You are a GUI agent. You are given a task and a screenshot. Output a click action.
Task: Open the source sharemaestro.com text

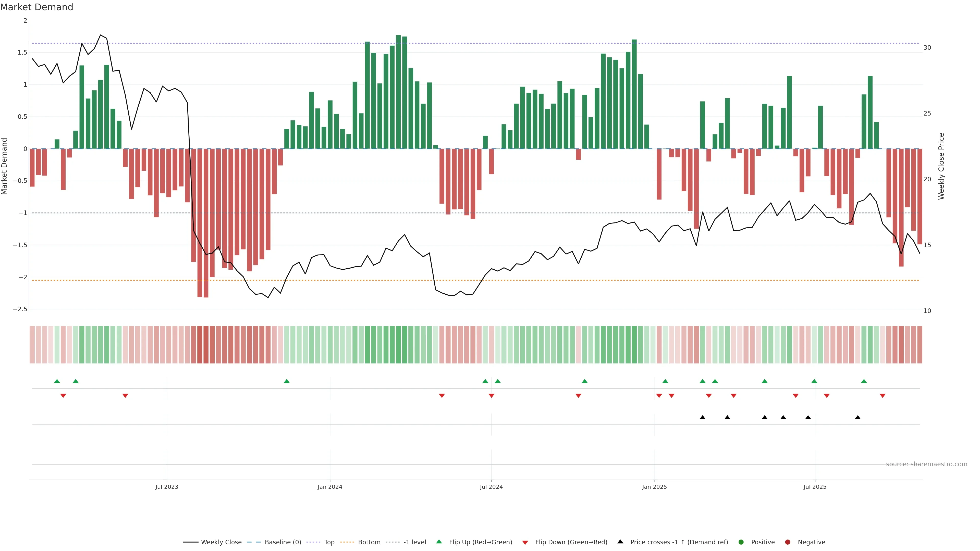(x=926, y=464)
